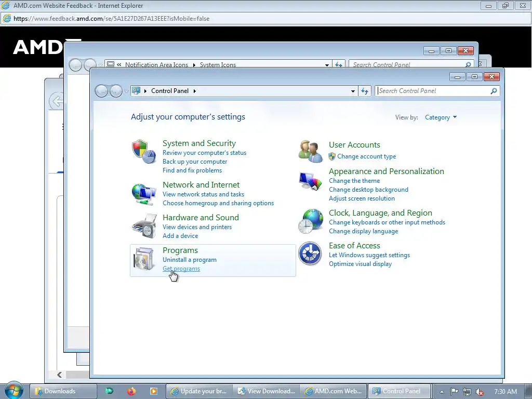This screenshot has width=532, height=399.
Task: Open the Firefox icon on the taskbar
Action: 131,391
